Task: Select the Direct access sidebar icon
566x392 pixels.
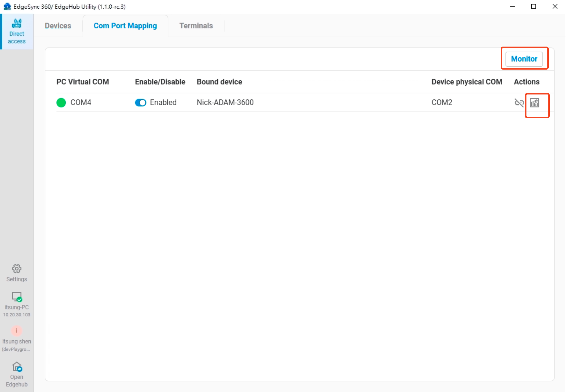Action: click(x=17, y=31)
